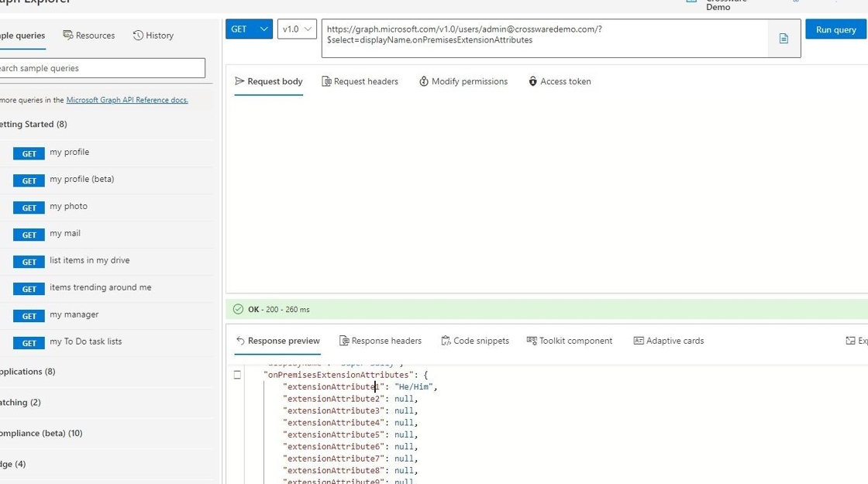Select the 'my mail' sample query
868x484 pixels.
(x=65, y=233)
